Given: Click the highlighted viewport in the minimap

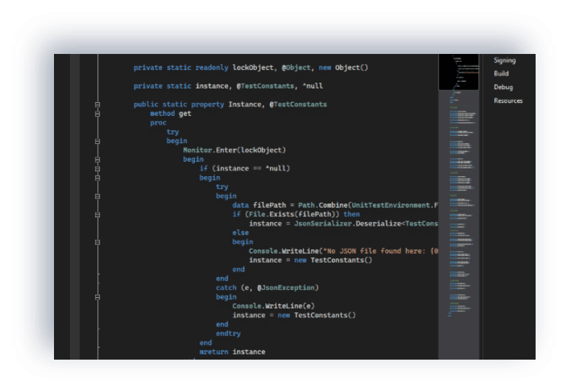Looking at the screenshot, I should click(x=459, y=73).
